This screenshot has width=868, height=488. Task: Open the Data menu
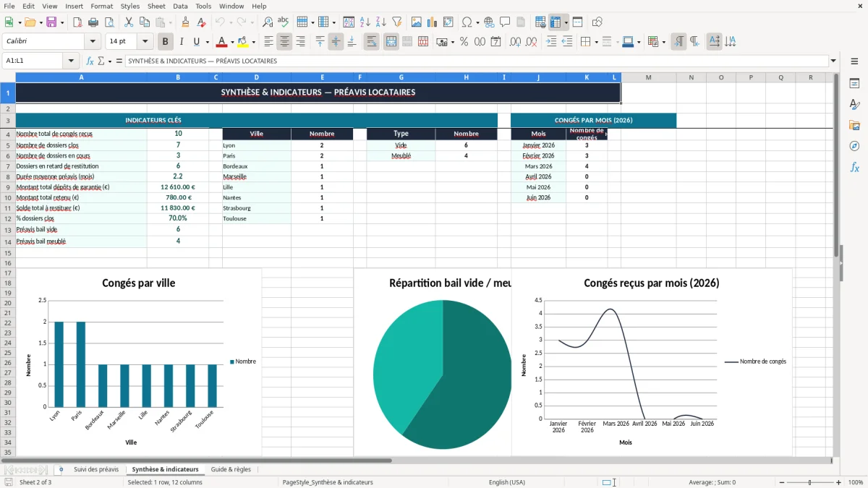point(180,6)
